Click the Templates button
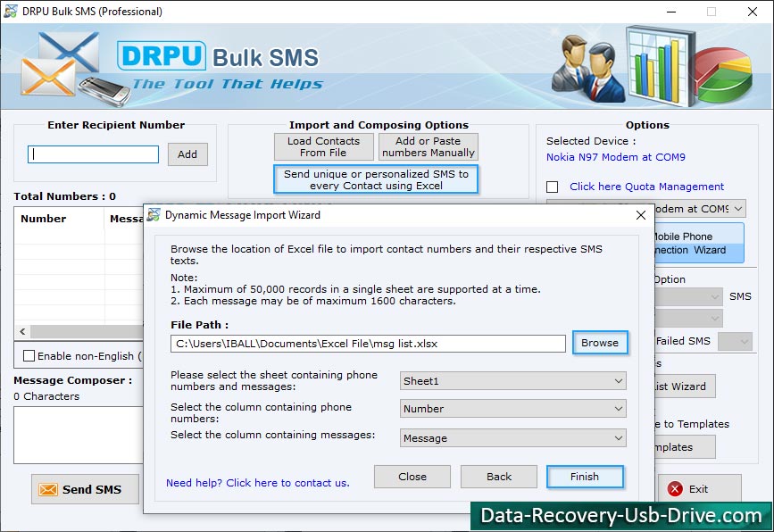 click(685, 447)
